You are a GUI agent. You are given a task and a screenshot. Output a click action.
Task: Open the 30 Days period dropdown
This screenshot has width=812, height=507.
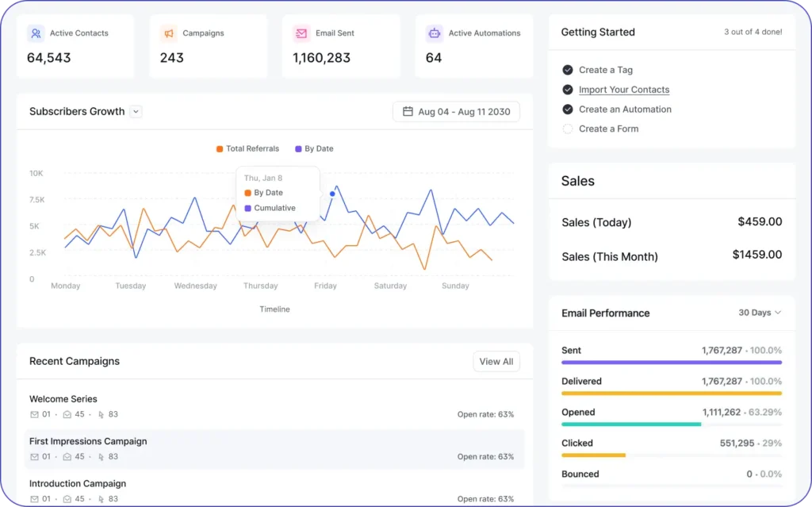(x=760, y=313)
